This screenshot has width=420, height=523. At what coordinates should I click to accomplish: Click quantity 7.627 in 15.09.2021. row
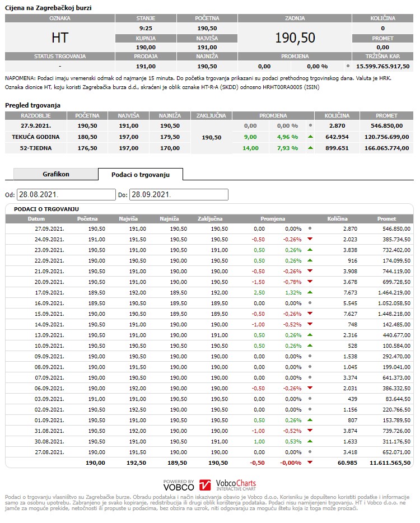point(350,314)
